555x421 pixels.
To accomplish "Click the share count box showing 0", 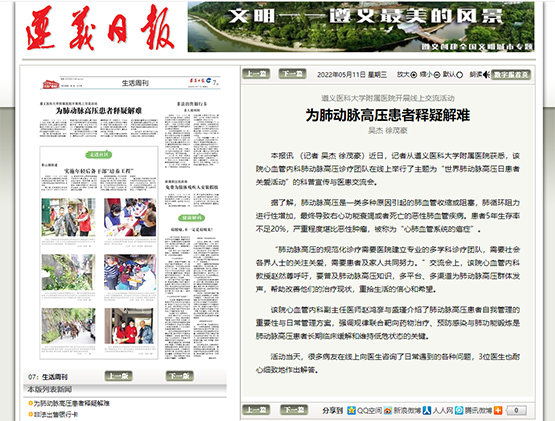I will click(516, 410).
